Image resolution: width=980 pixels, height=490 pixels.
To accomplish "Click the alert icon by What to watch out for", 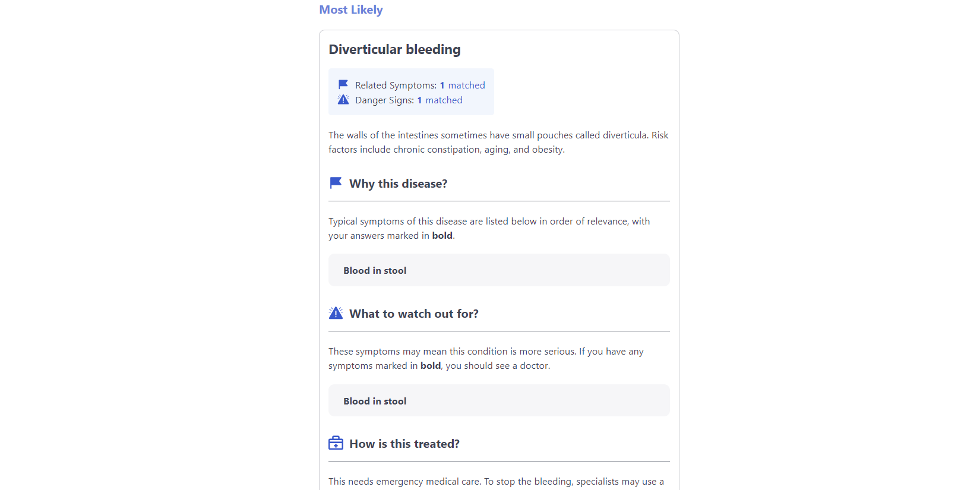I will coord(336,313).
